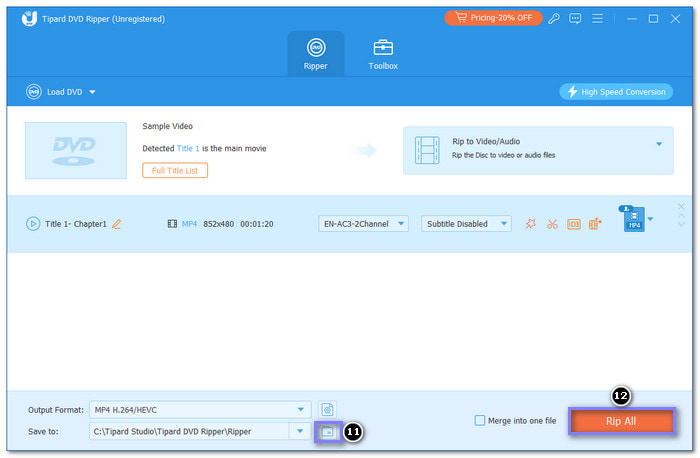Enable Merge into one file checkbox

(x=480, y=421)
